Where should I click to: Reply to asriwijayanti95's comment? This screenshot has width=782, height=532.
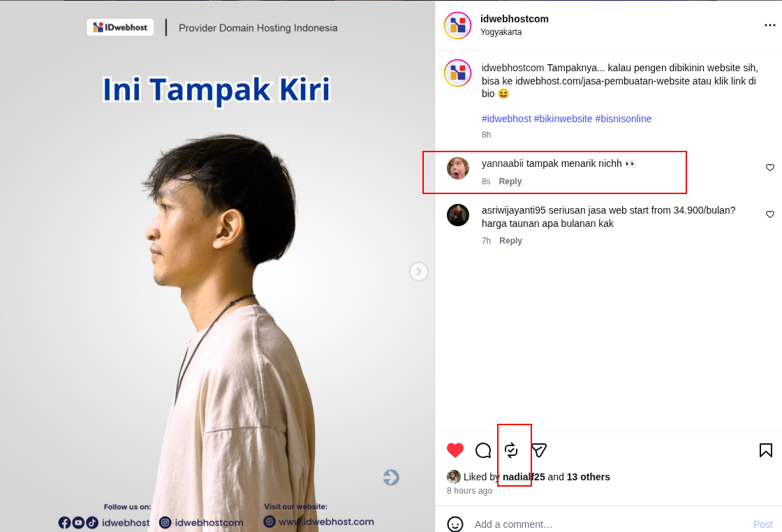pyautogui.click(x=510, y=241)
